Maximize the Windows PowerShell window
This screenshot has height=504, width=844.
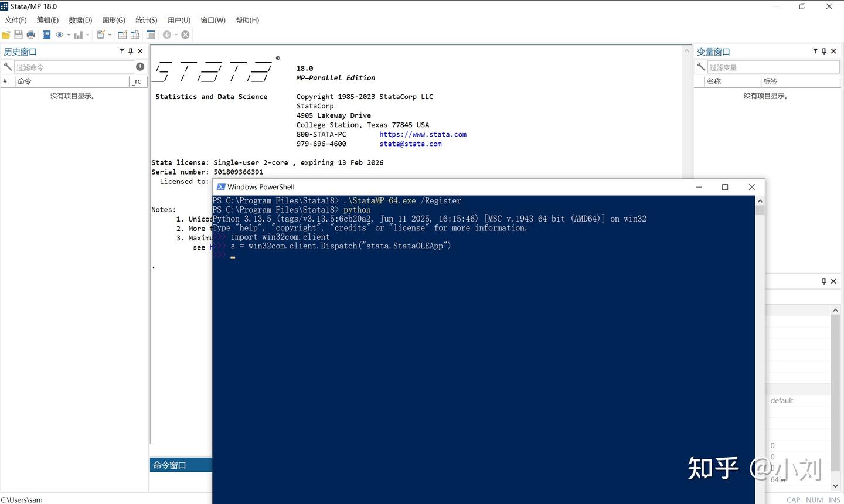pyautogui.click(x=725, y=187)
